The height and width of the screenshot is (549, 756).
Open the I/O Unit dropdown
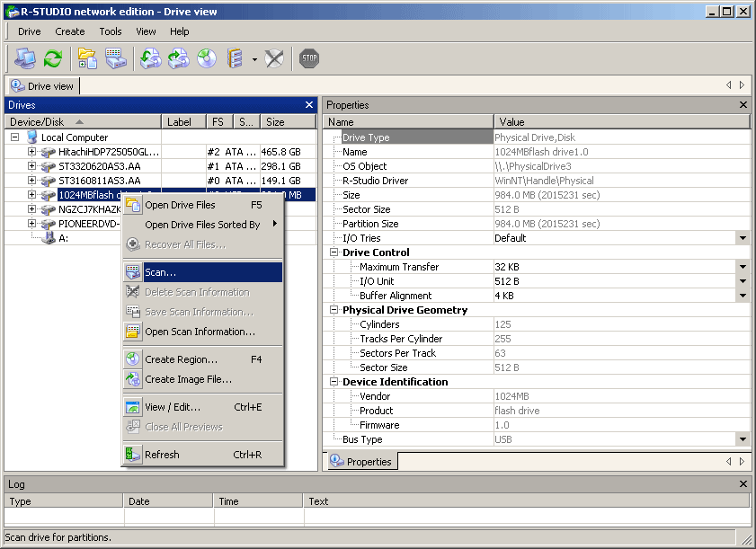[743, 281]
